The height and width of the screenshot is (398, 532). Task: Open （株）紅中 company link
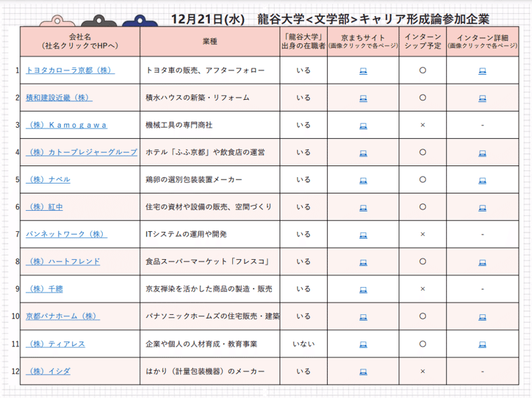click(x=44, y=207)
